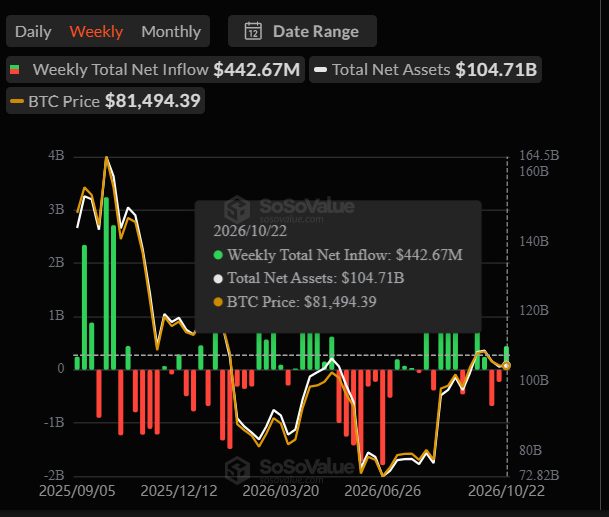Switch to the Daily view tab

click(x=33, y=31)
